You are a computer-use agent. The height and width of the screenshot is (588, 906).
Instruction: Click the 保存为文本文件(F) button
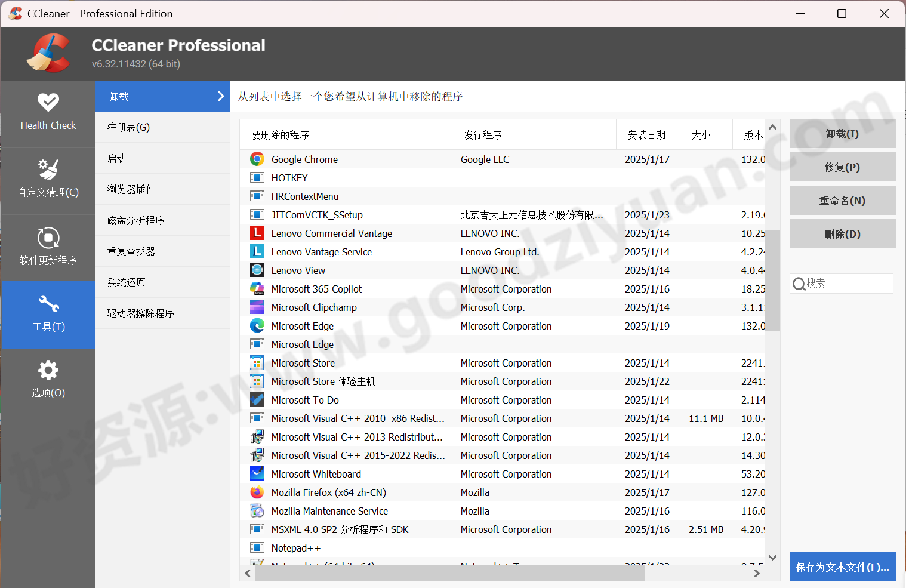point(842,567)
